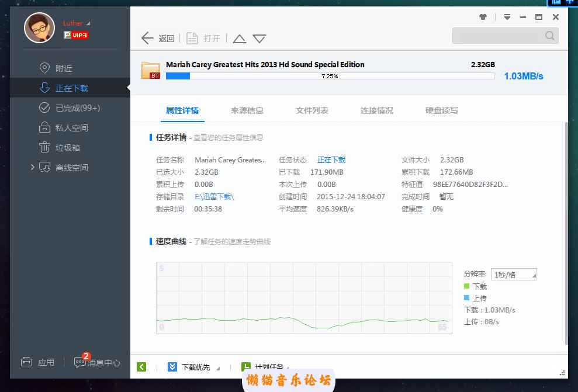Click the user avatar picture

(x=39, y=27)
